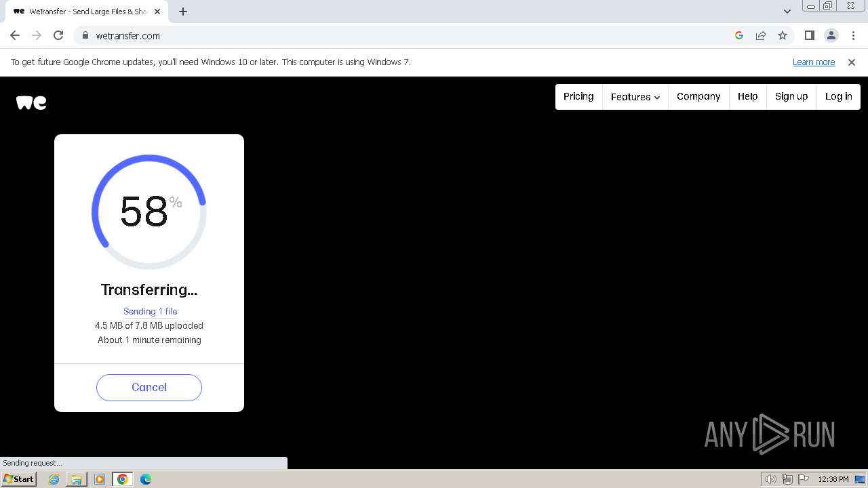Open network status tray icon
868x488 pixels.
pos(787,479)
